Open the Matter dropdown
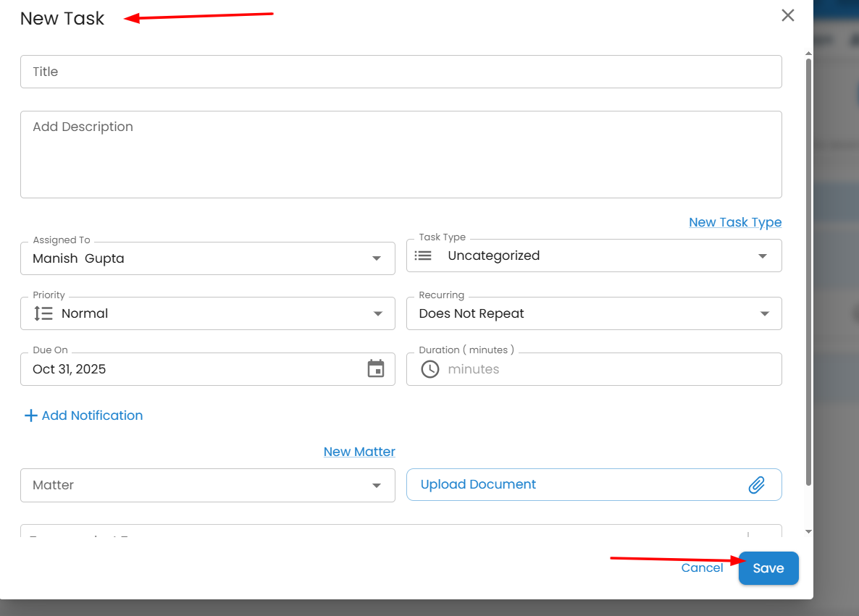 [376, 485]
